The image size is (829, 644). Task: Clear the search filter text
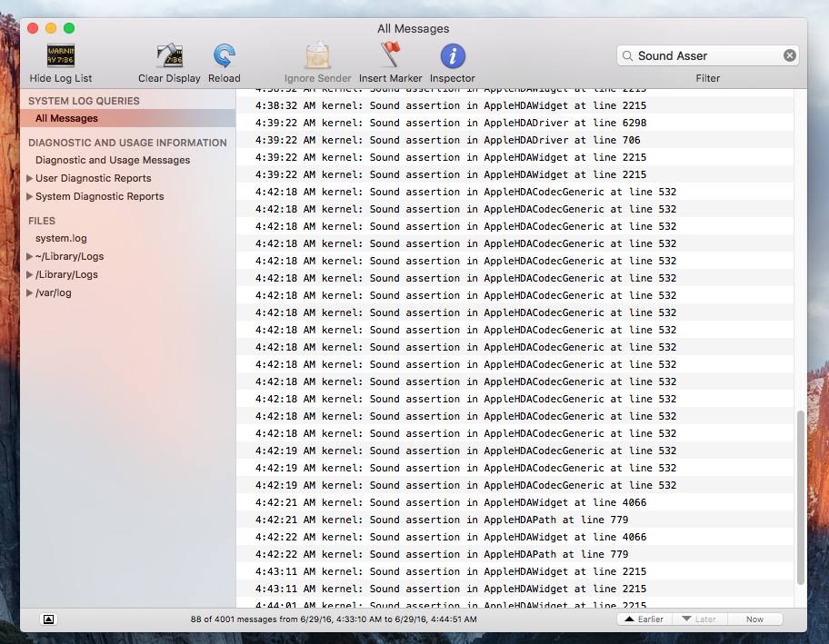tap(789, 55)
